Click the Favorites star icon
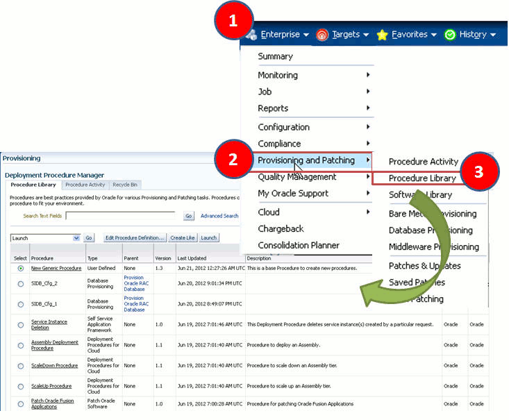The image size is (509, 420). (383, 35)
